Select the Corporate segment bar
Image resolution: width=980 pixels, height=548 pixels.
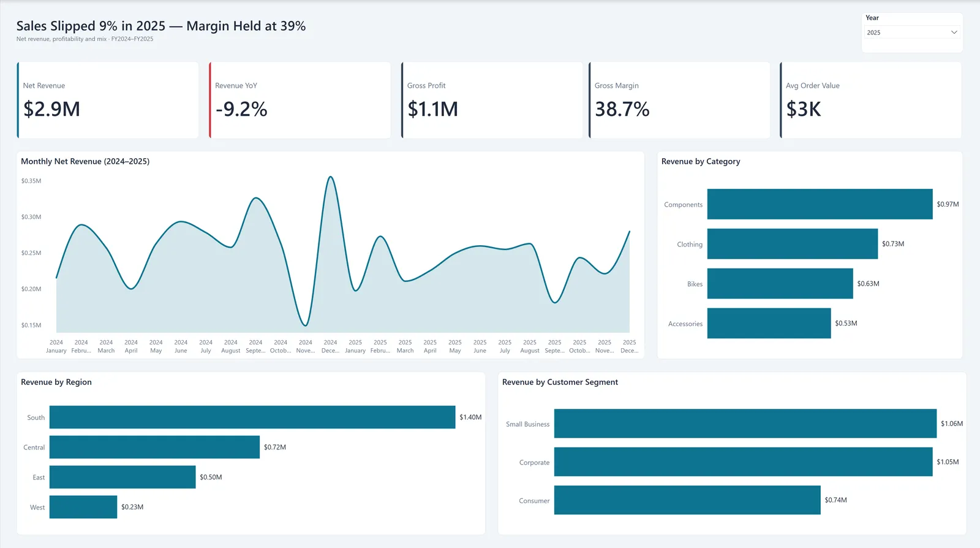744,462
